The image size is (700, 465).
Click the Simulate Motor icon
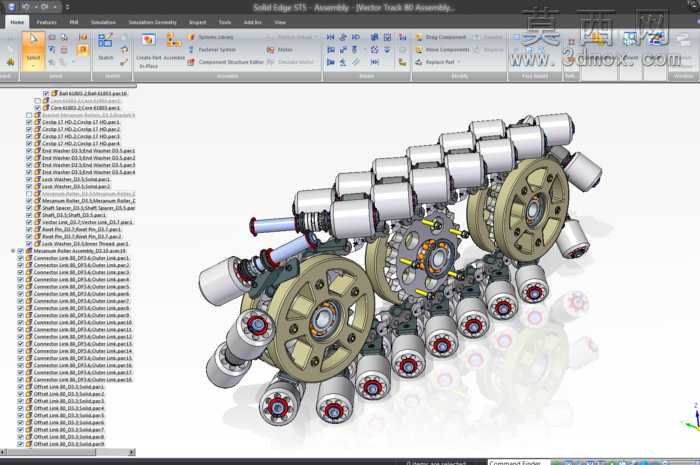point(271,62)
